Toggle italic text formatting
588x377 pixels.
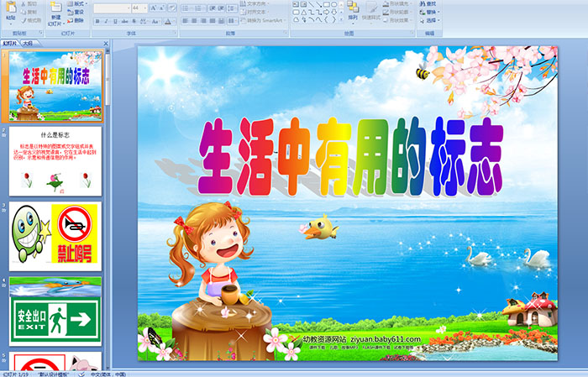tap(105, 20)
